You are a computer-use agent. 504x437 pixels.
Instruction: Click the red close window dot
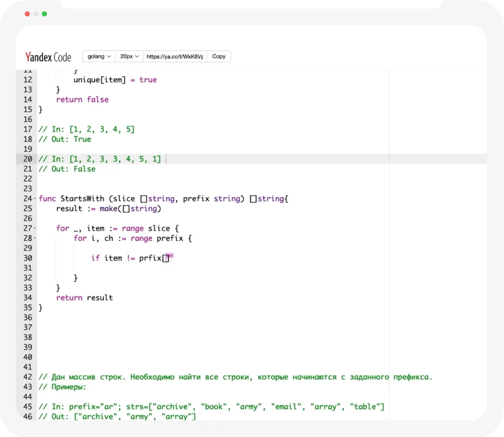pos(27,14)
